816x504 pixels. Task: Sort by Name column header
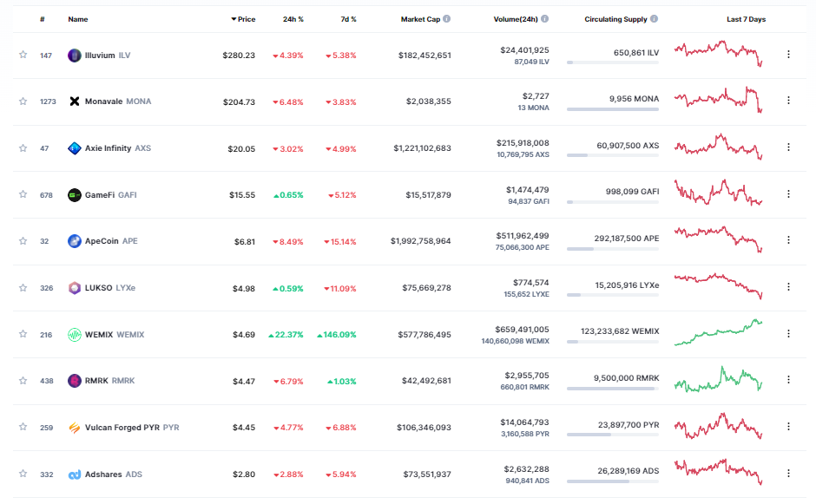78,19
